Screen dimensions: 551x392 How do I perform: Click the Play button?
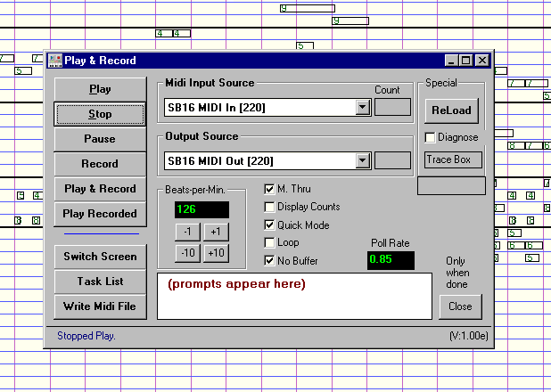pyautogui.click(x=100, y=89)
